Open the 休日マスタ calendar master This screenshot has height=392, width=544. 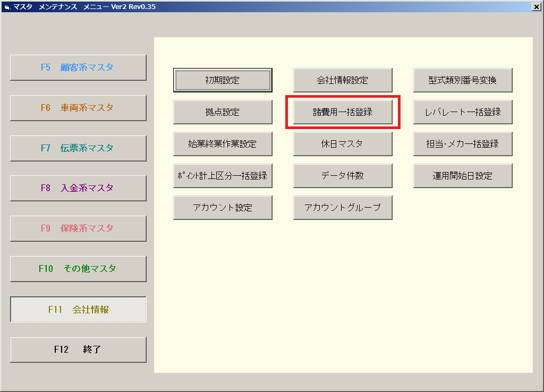coord(343,144)
